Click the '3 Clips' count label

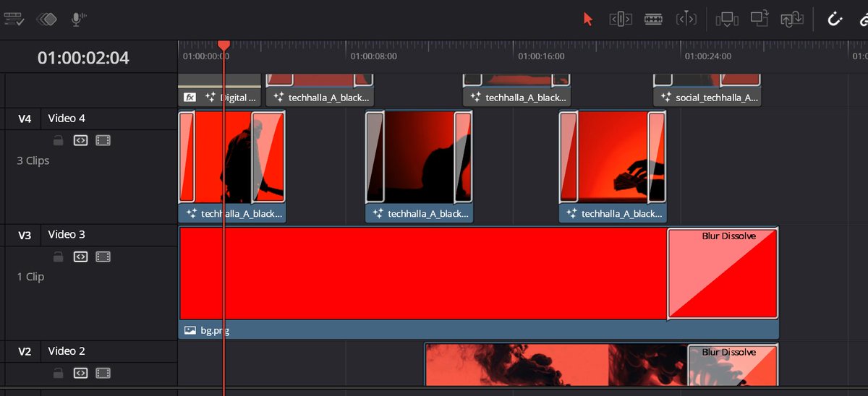click(33, 160)
